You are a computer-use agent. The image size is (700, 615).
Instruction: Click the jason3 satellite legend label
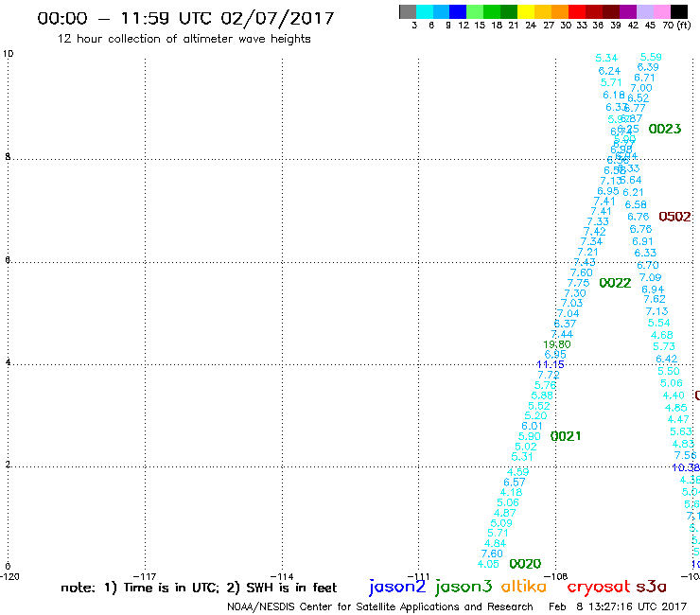[x=464, y=587]
